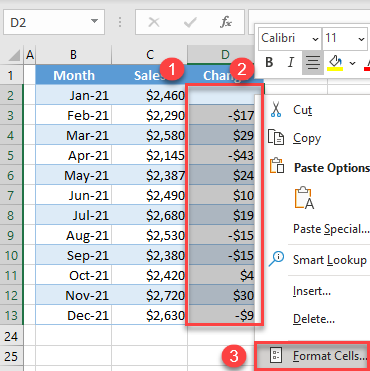
Task: Click the -$43 change cell
Action: [x=222, y=155]
